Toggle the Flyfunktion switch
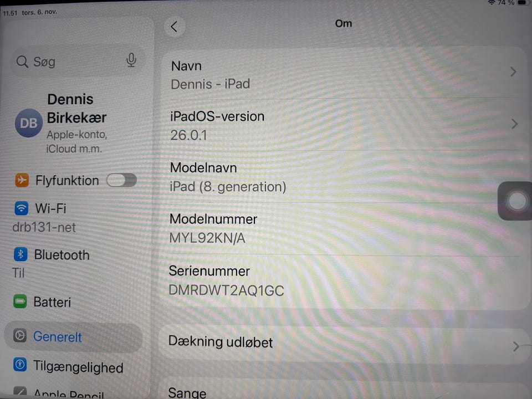532x399 pixels. tap(121, 180)
